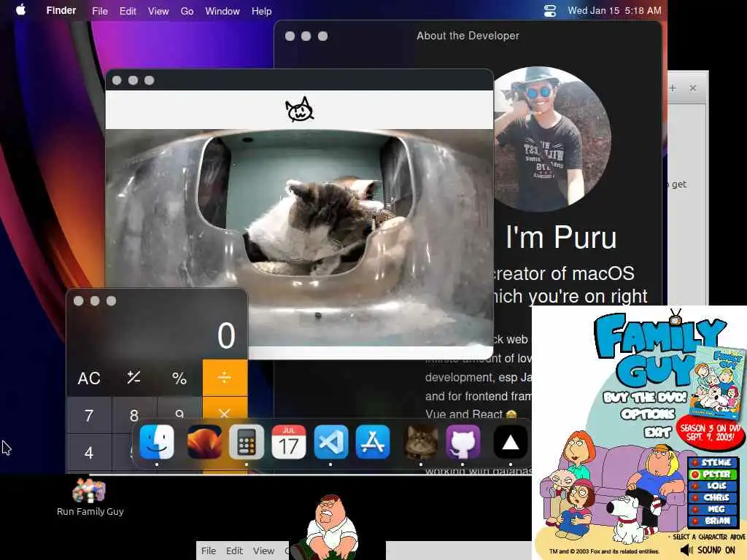The height and width of the screenshot is (560, 747).
Task: Click the date and time in menu bar
Action: click(614, 10)
